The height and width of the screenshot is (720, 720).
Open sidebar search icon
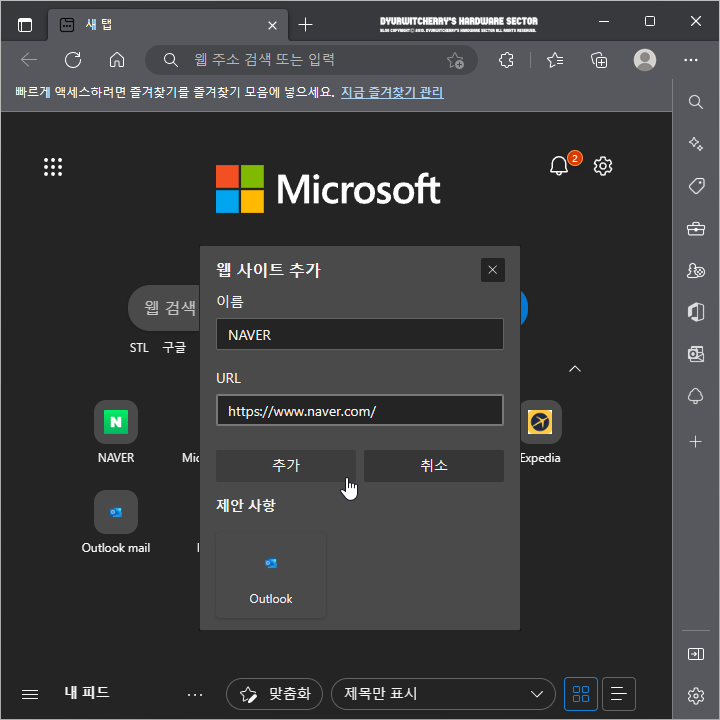pos(696,102)
